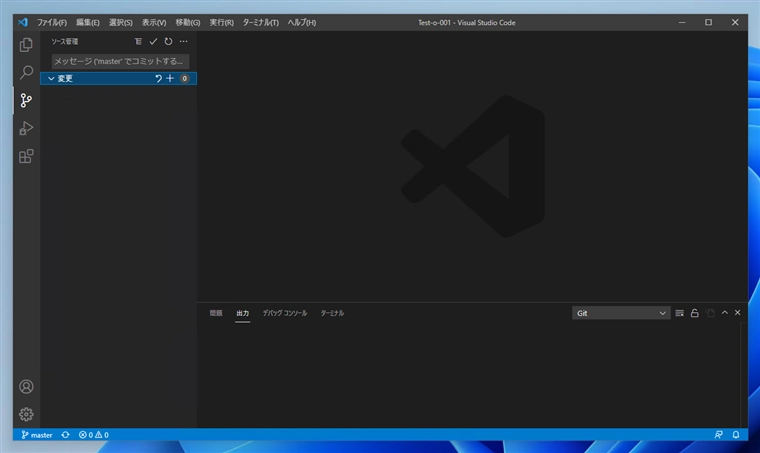Click the master branch in status bar
The width and height of the screenshot is (760, 453).
tap(37, 435)
